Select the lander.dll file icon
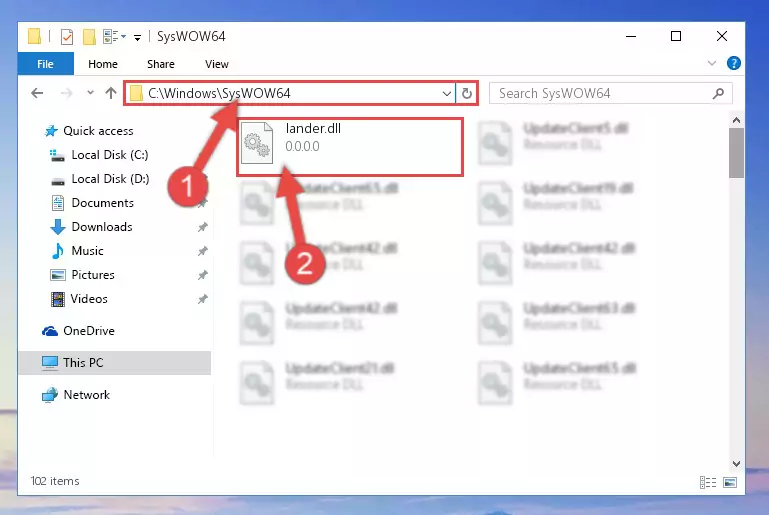The height and width of the screenshot is (515, 769). click(257, 143)
